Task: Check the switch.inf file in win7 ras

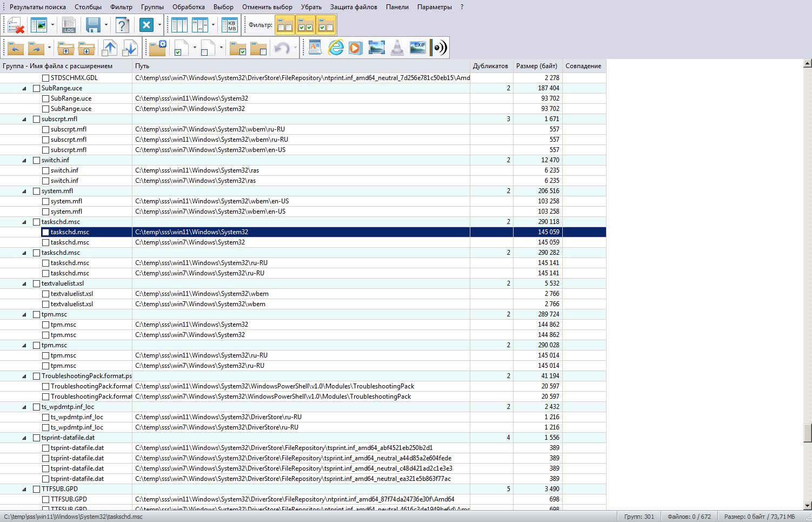Action: click(46, 181)
